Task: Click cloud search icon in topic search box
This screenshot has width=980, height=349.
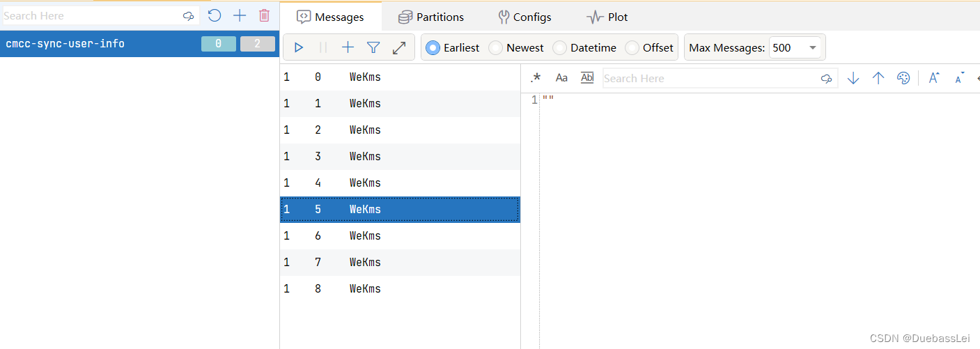Action: point(188,16)
